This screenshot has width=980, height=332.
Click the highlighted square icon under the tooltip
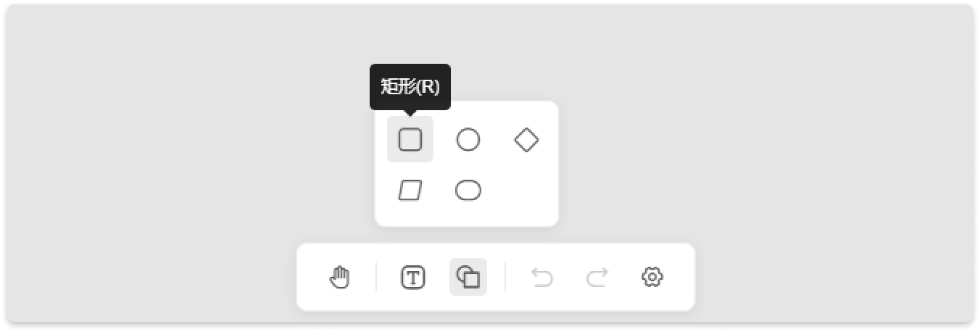(x=410, y=139)
